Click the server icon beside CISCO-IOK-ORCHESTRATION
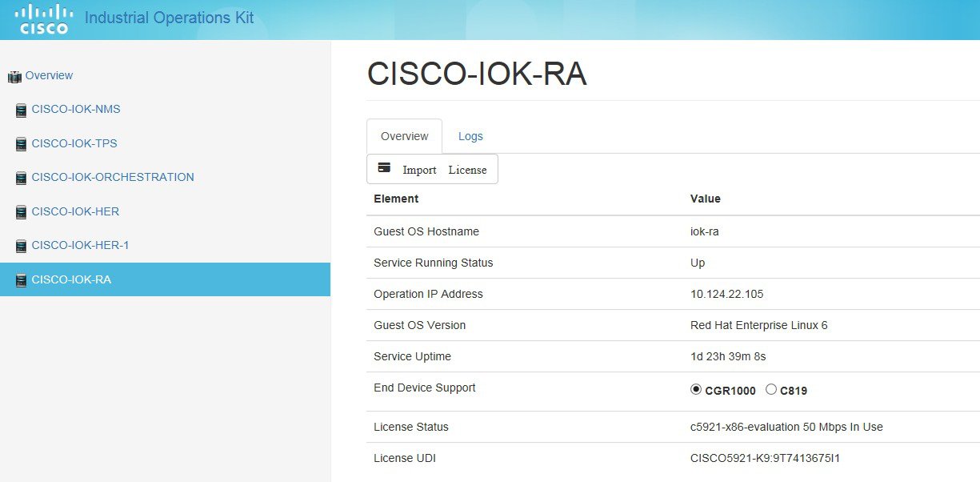980x482 pixels. (21, 179)
